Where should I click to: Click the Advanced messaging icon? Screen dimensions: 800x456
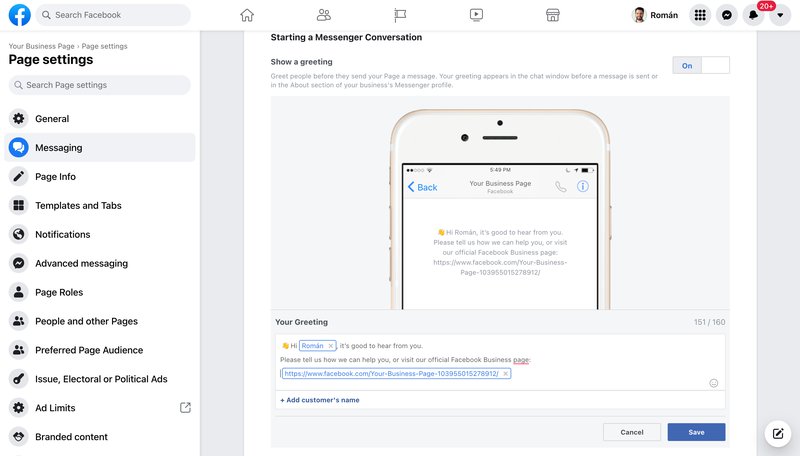[19, 263]
